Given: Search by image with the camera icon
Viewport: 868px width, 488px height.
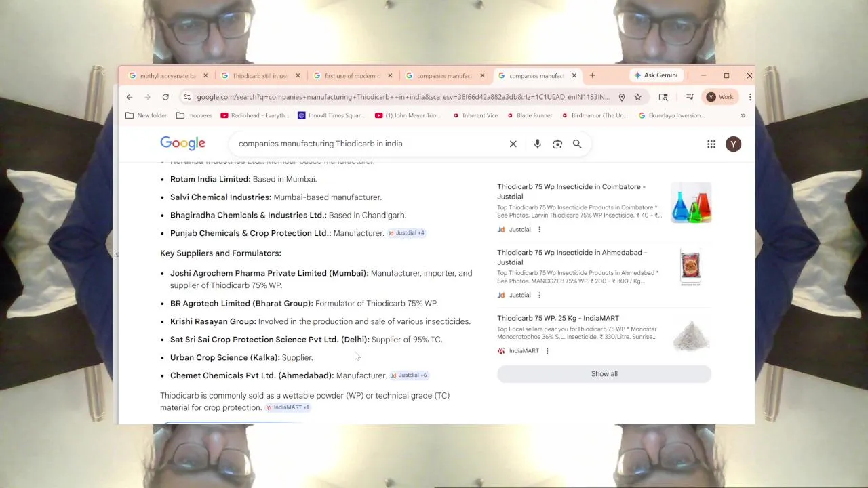Looking at the screenshot, I should click(x=557, y=144).
